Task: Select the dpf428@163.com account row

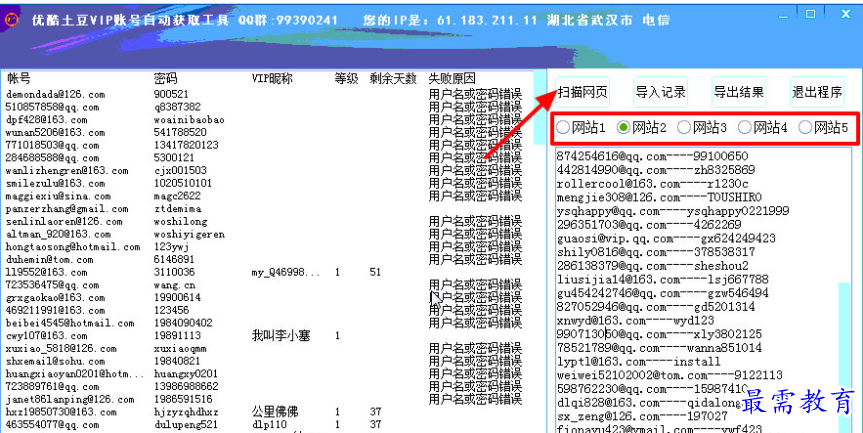Action: [264, 120]
